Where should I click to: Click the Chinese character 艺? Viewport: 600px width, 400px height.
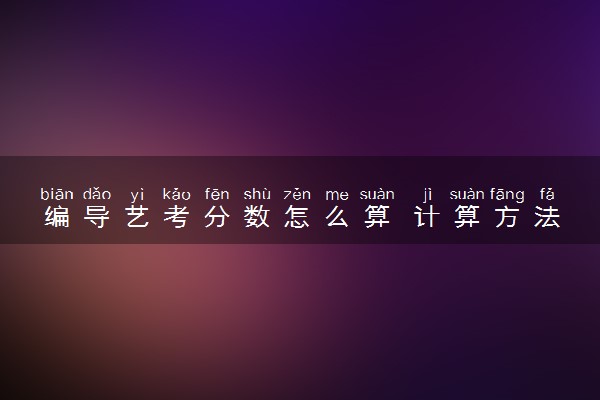click(137, 217)
